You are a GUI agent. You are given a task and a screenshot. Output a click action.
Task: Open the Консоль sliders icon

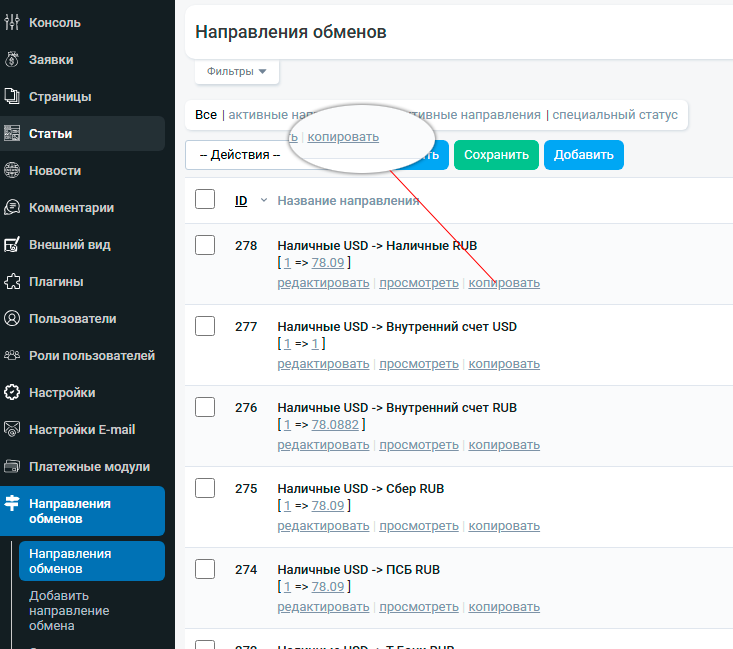12,22
